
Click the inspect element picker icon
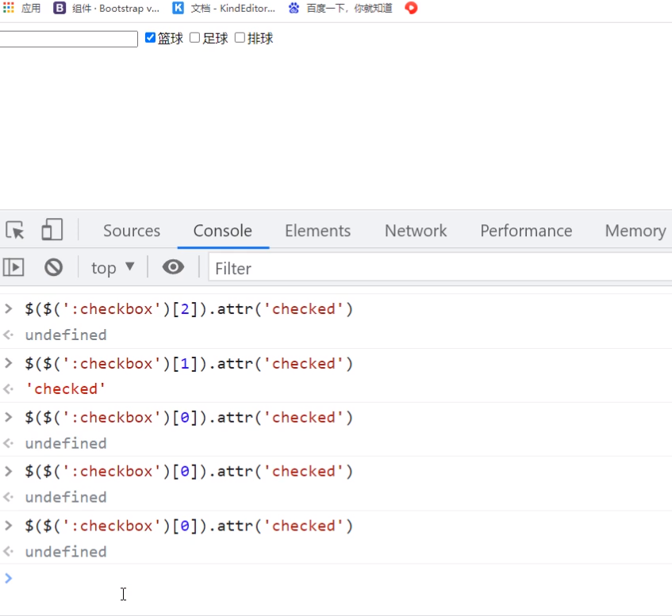click(15, 230)
